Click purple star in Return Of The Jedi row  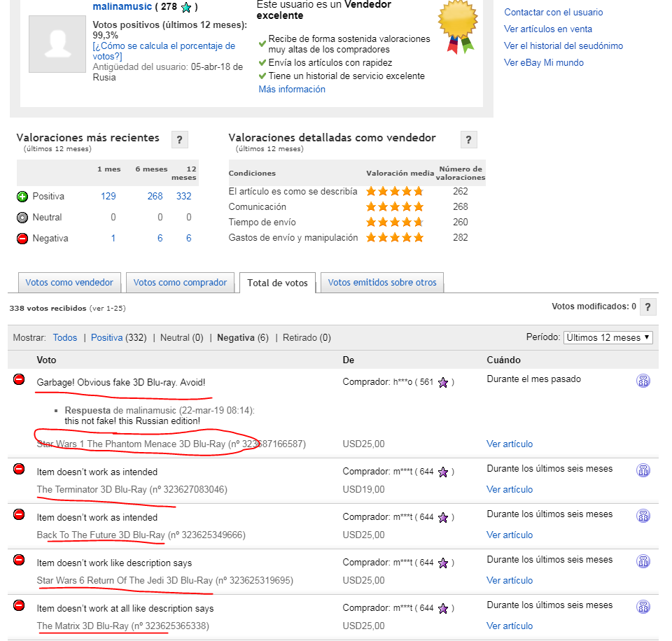[x=443, y=563]
